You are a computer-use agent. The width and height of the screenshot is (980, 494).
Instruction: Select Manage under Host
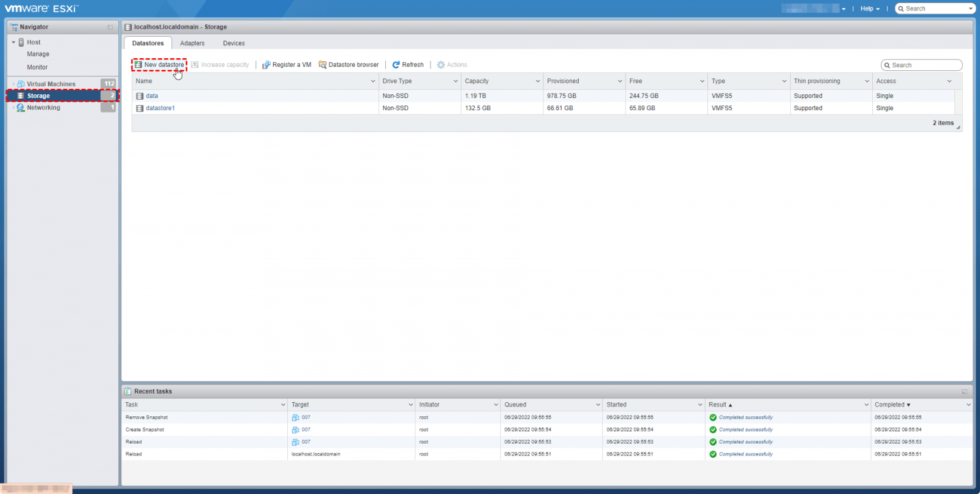38,54
